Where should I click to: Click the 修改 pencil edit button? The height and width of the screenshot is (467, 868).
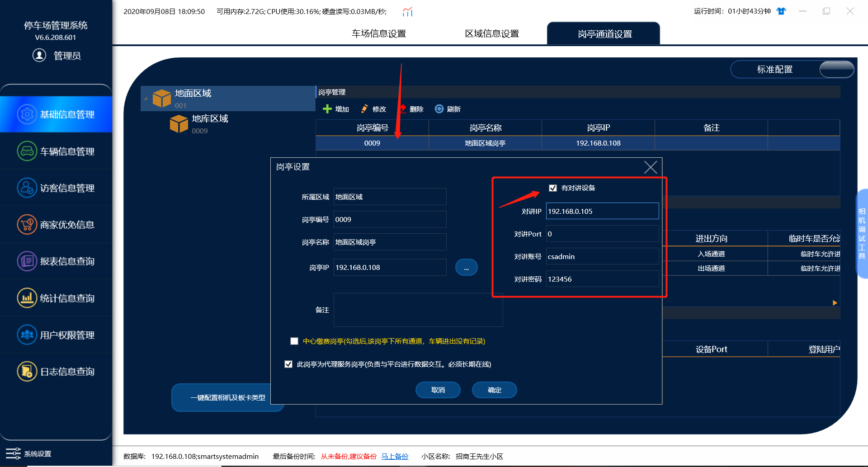pyautogui.click(x=373, y=109)
